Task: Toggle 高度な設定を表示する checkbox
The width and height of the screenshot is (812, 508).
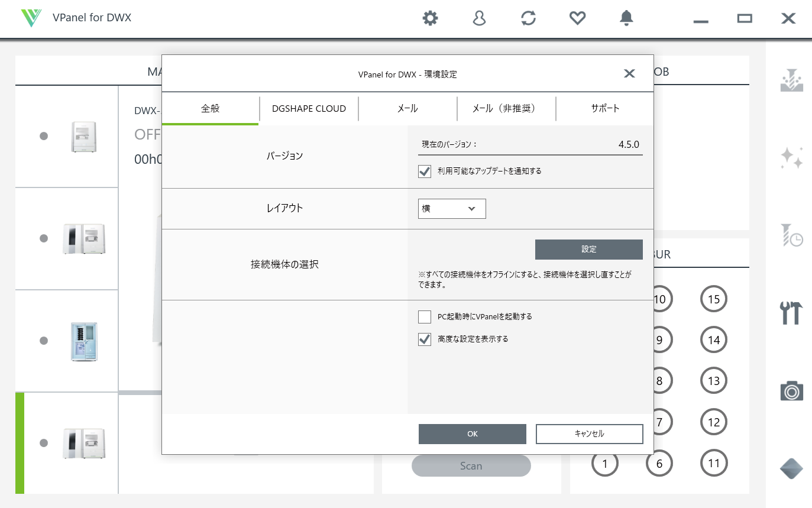Action: click(425, 339)
